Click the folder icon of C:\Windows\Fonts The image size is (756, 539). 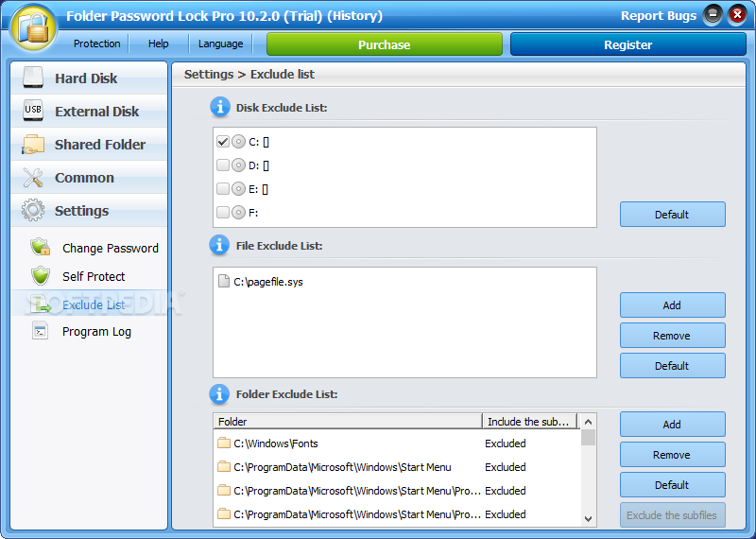(x=224, y=443)
